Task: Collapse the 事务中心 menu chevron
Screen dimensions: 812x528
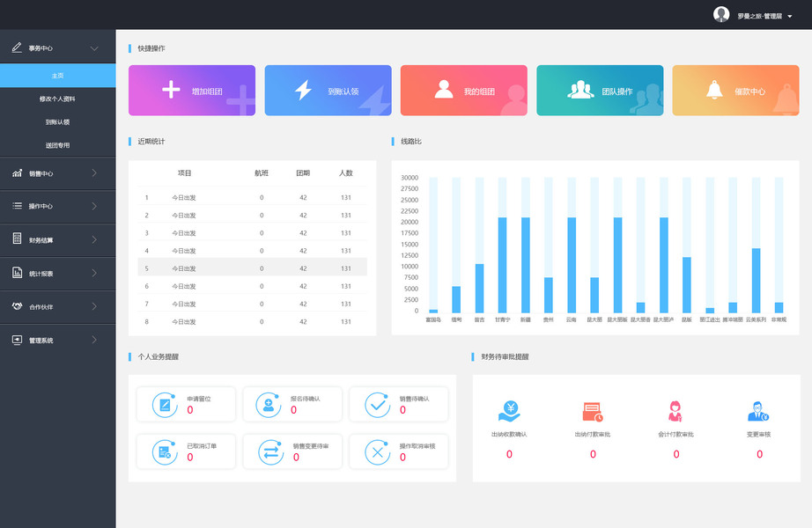Action: coord(94,48)
